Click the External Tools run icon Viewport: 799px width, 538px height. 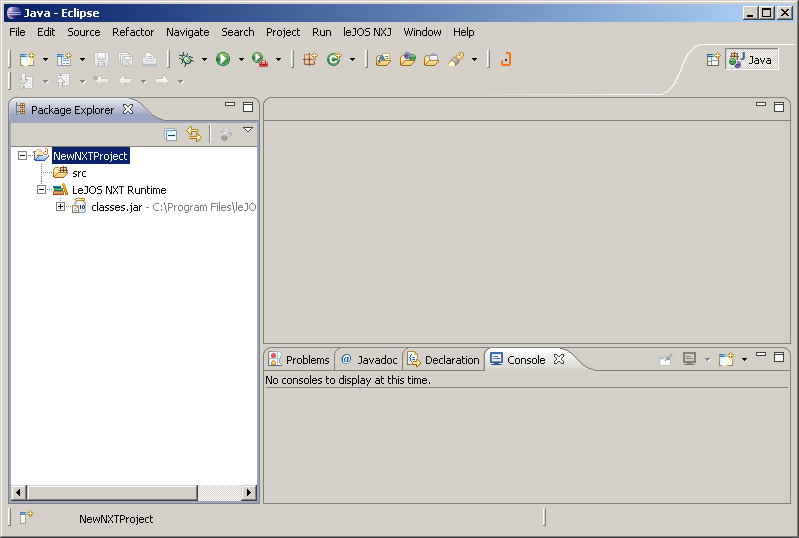[260, 60]
